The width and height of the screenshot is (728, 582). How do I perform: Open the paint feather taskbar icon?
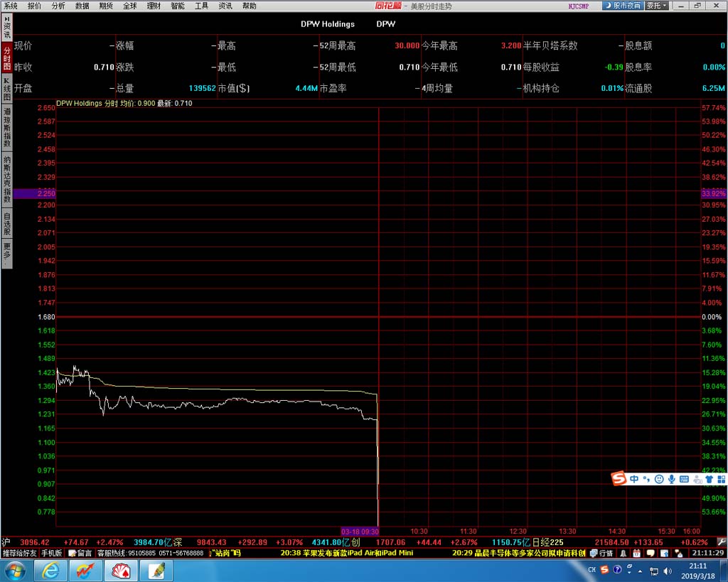point(156,571)
